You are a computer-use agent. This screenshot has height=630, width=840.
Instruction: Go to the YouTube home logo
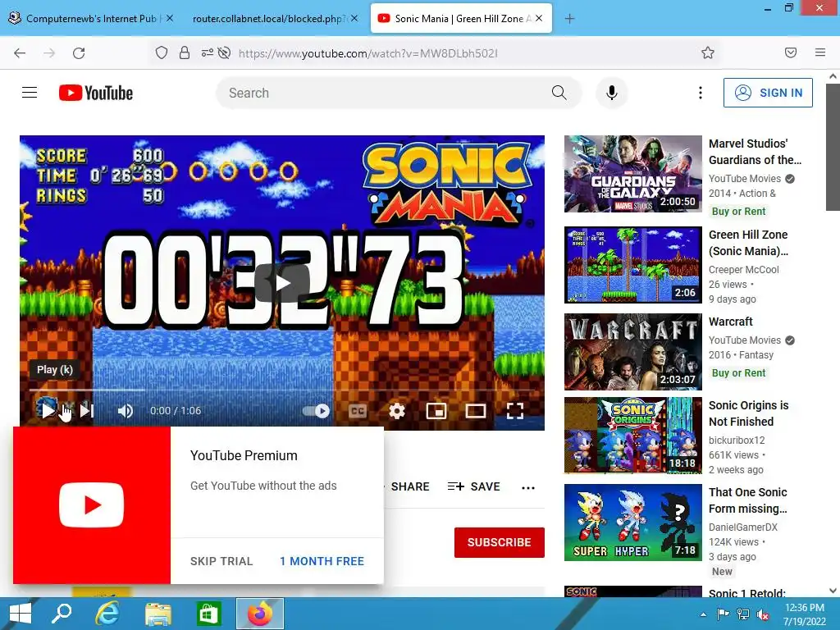[x=96, y=93]
